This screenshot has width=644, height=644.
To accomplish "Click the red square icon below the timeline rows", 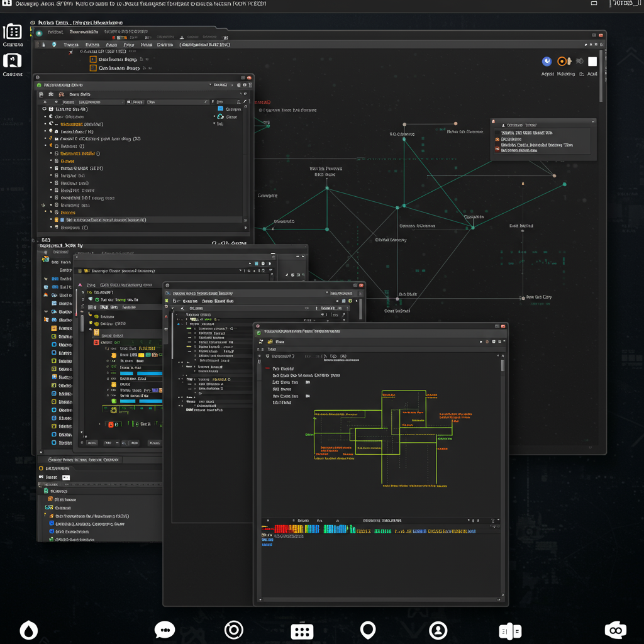I will (111, 425).
